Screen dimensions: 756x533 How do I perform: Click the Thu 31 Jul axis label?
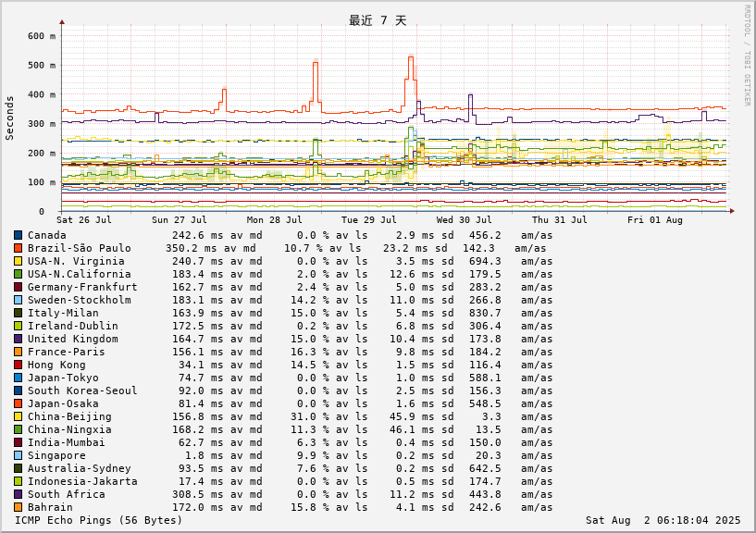(560, 220)
